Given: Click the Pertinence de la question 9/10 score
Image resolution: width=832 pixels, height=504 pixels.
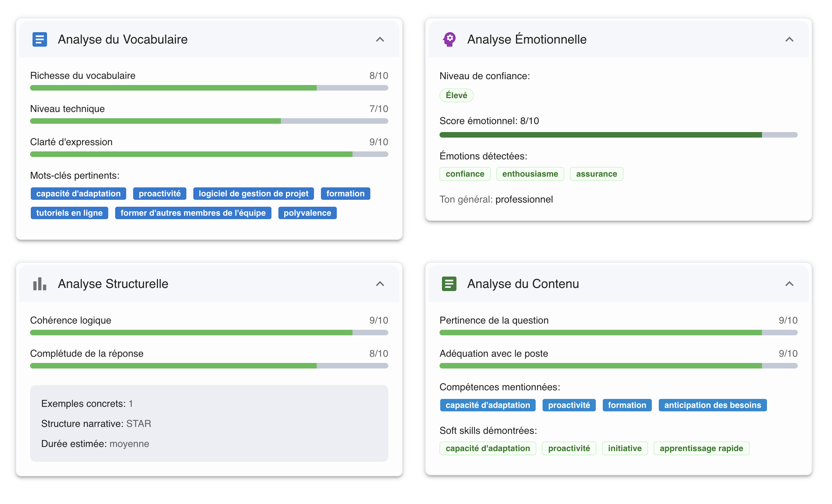Looking at the screenshot, I should pyautogui.click(x=788, y=320).
